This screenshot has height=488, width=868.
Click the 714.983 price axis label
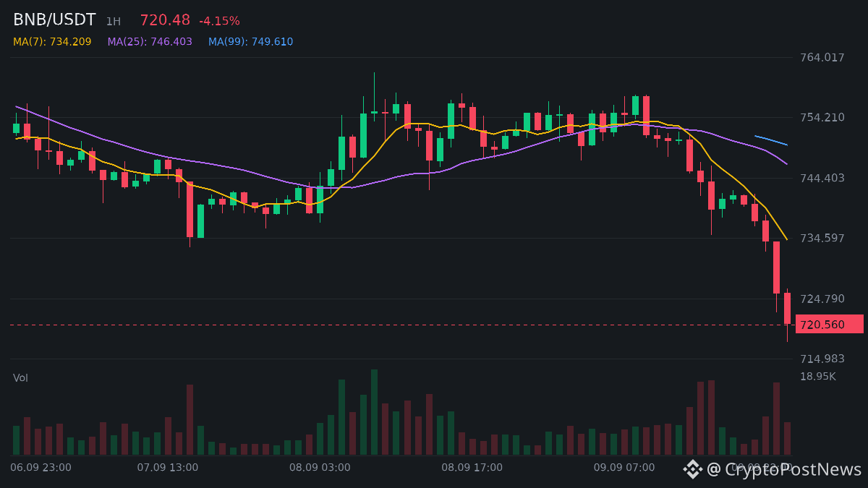[x=822, y=359]
